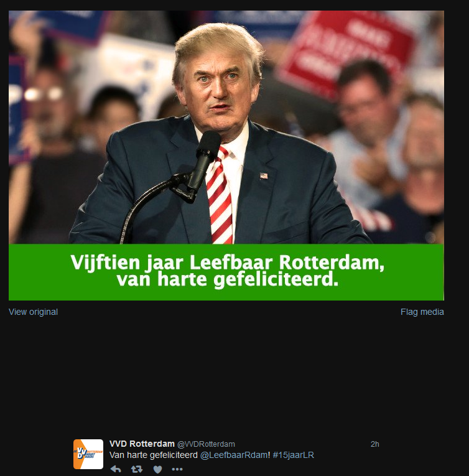Screen dimensions: 469x476
Task: Click the flag lapel pin on the jacket
Action: [264, 175]
